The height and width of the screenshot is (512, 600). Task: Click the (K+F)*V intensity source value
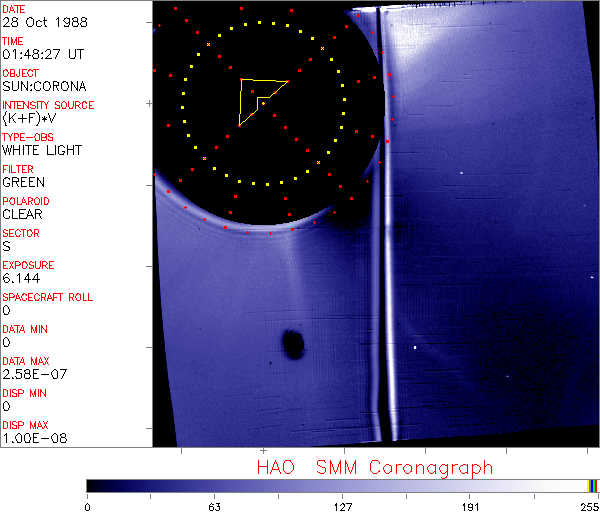pyautogui.click(x=29, y=118)
